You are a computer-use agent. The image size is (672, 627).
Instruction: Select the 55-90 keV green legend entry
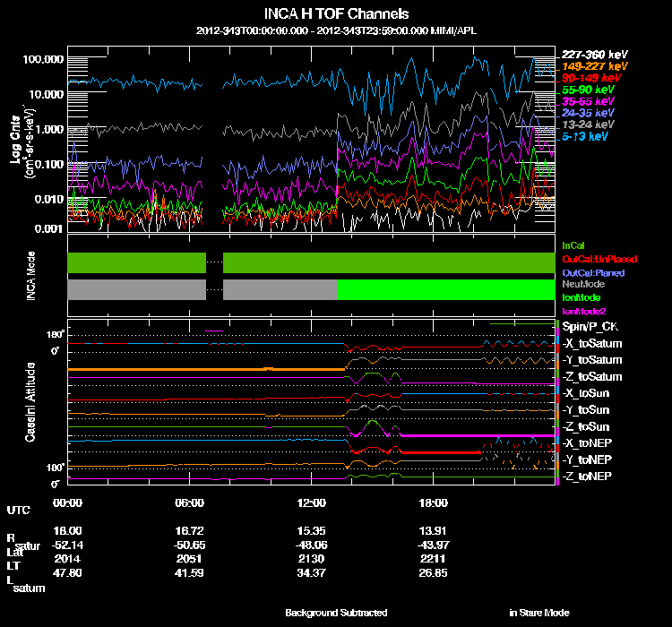point(588,90)
